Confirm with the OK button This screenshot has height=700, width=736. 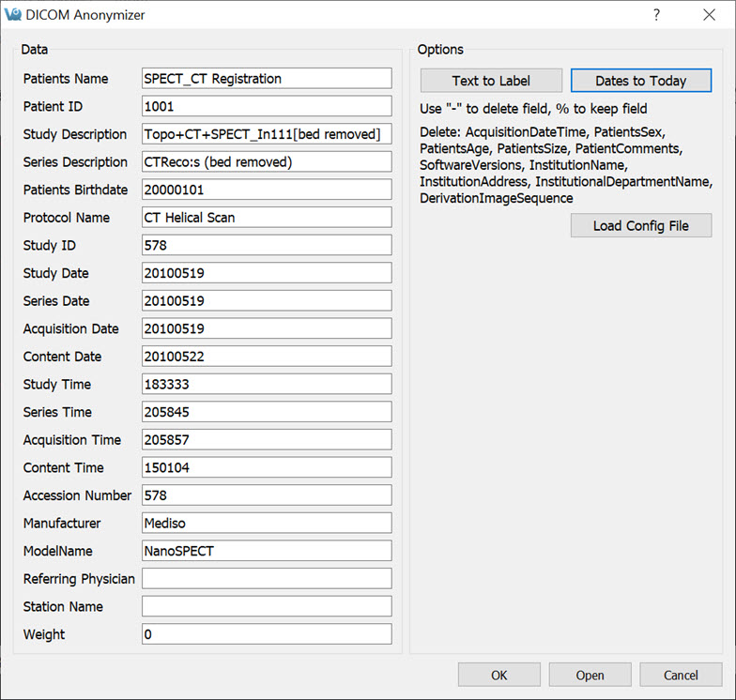(498, 675)
